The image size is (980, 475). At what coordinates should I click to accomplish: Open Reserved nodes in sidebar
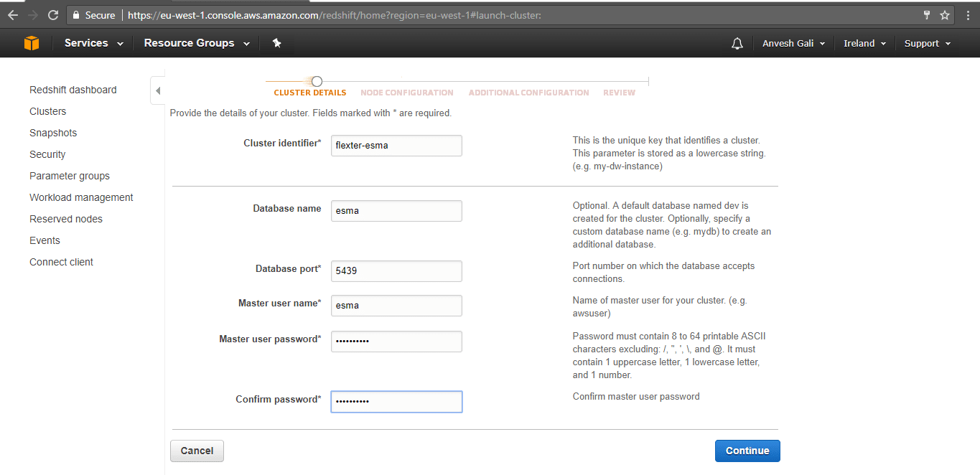pos(66,219)
